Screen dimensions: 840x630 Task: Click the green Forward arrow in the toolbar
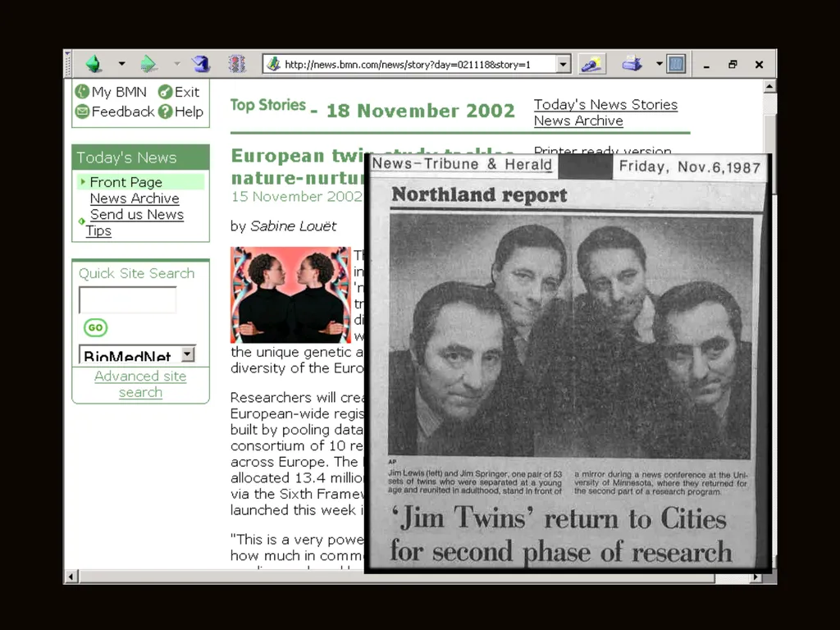[148, 64]
